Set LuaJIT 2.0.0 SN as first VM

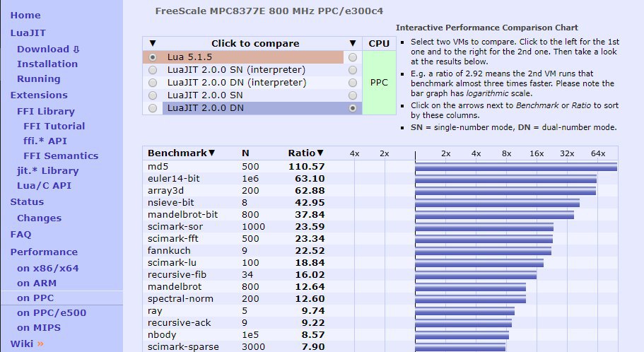click(153, 95)
